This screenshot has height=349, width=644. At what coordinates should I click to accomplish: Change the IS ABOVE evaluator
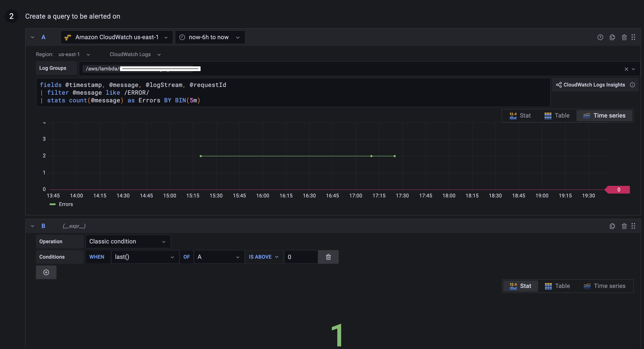tap(264, 257)
